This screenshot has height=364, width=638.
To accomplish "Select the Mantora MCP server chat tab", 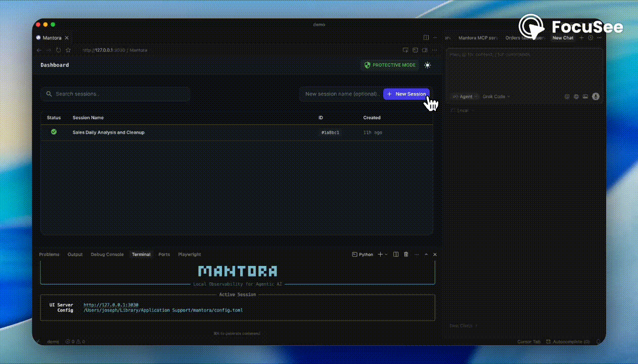I will 478,37.
